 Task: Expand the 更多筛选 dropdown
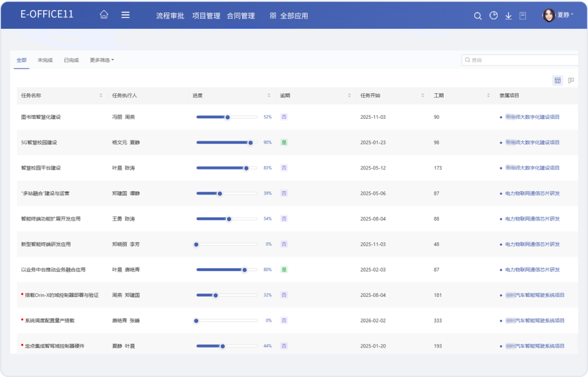point(102,60)
